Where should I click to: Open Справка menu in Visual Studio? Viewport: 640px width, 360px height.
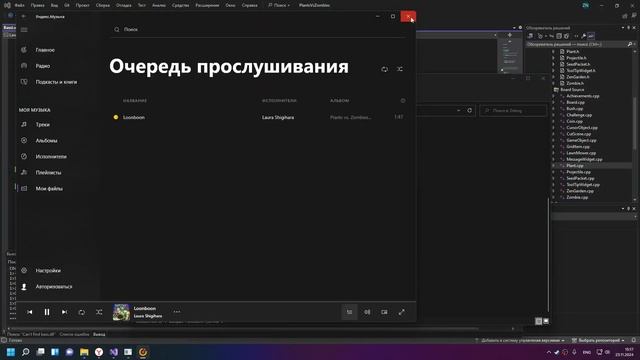click(250, 5)
